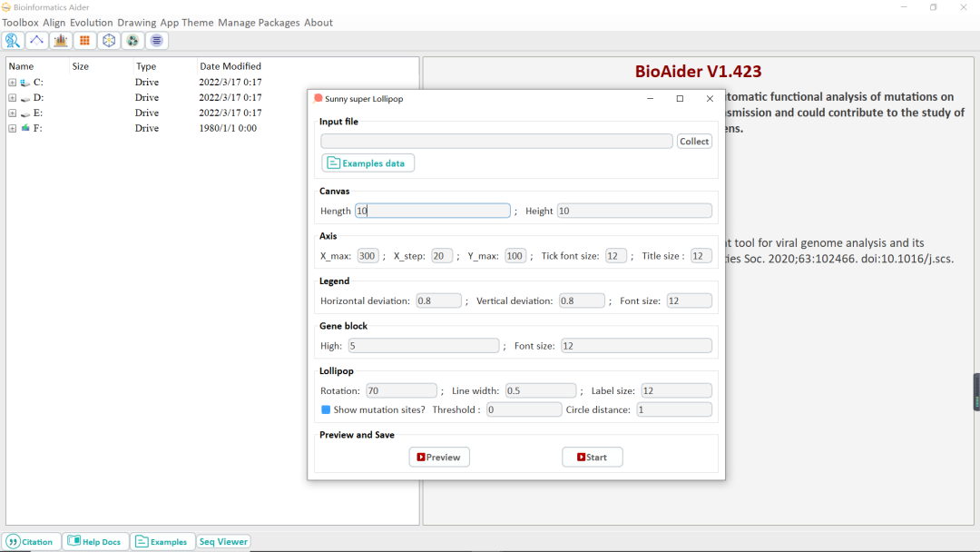Expand the F: drive tree node
Viewport: 980px width, 552px height.
coord(12,128)
